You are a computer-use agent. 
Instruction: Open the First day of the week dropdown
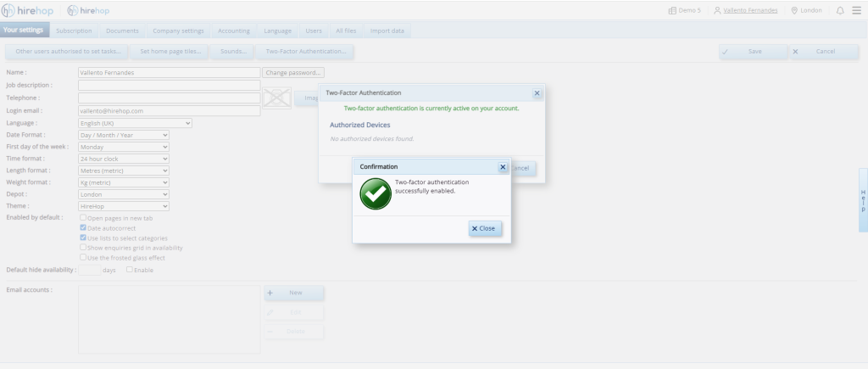[x=124, y=147]
